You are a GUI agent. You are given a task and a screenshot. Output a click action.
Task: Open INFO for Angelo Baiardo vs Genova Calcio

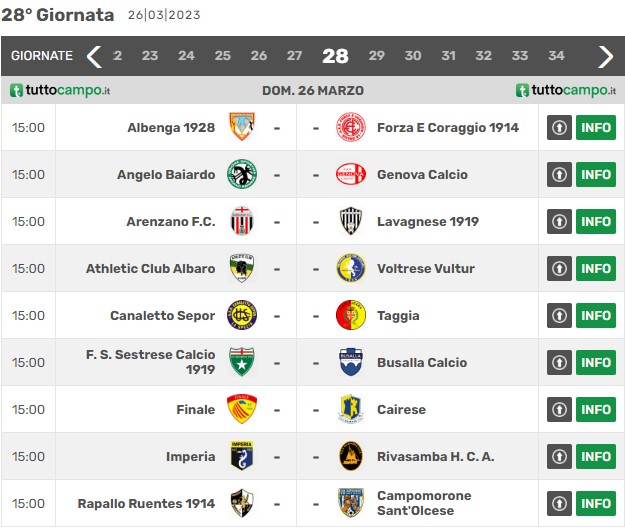(x=596, y=175)
